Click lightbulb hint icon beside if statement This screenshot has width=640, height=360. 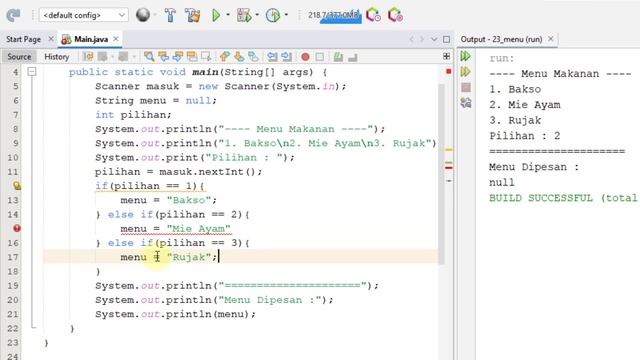17,186
